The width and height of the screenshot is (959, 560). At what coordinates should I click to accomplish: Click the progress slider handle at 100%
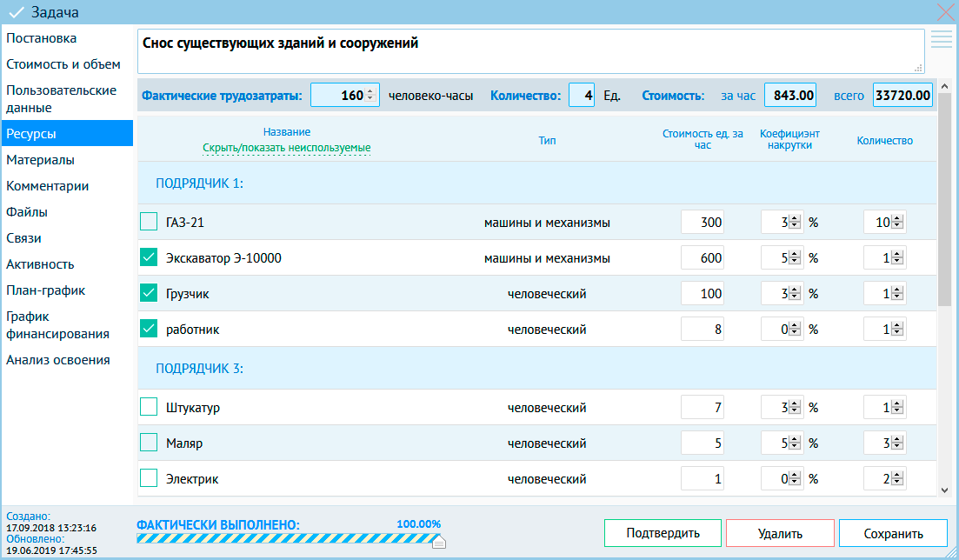pos(438,541)
